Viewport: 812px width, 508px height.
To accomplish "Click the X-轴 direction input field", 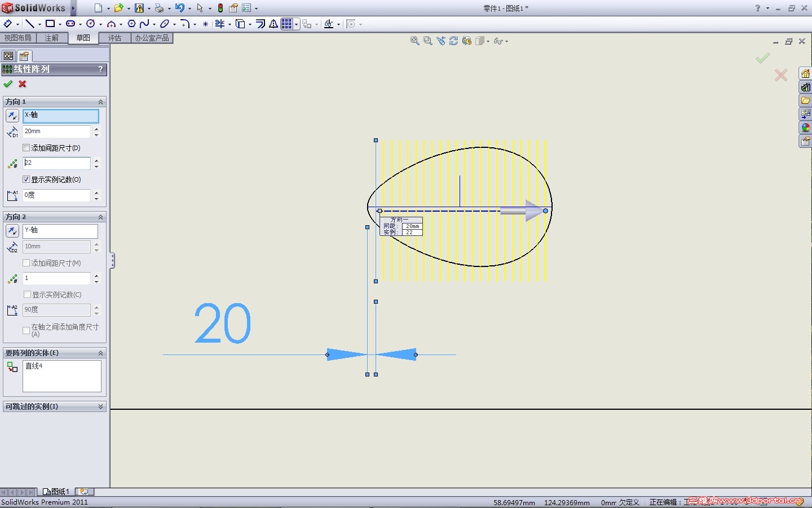I will tap(61, 116).
